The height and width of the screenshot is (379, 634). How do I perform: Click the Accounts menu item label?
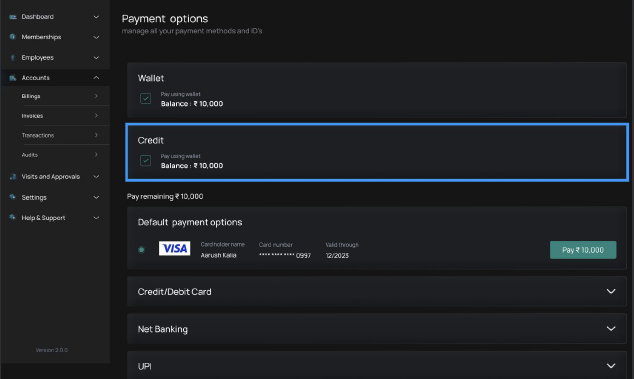tap(36, 78)
